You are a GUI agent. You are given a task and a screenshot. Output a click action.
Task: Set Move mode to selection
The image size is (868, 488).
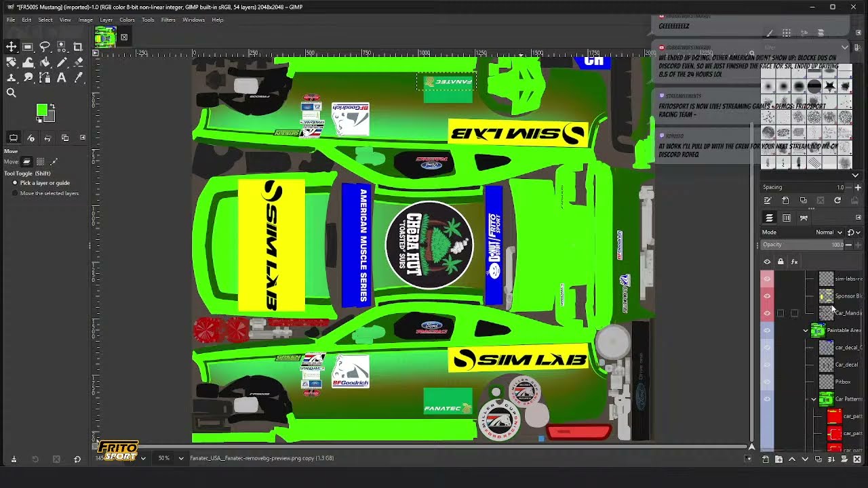[x=40, y=161]
